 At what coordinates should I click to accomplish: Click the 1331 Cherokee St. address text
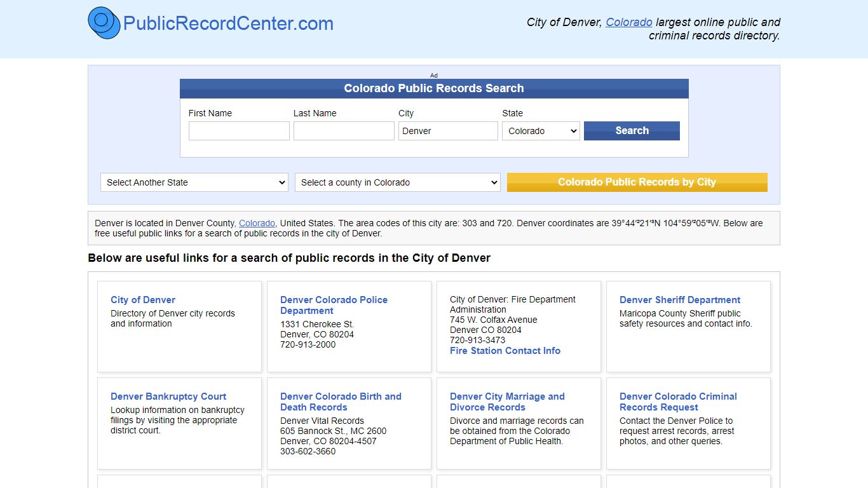coord(317,324)
